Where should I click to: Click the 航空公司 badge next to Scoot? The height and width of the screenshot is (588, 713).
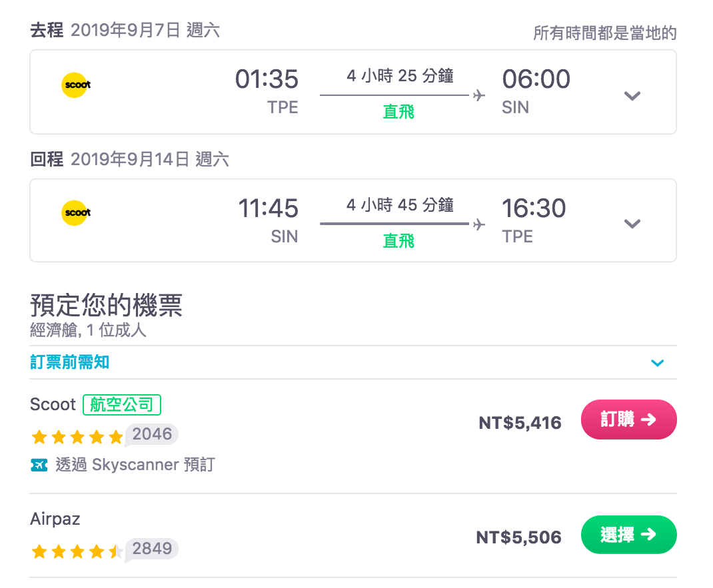[122, 404]
